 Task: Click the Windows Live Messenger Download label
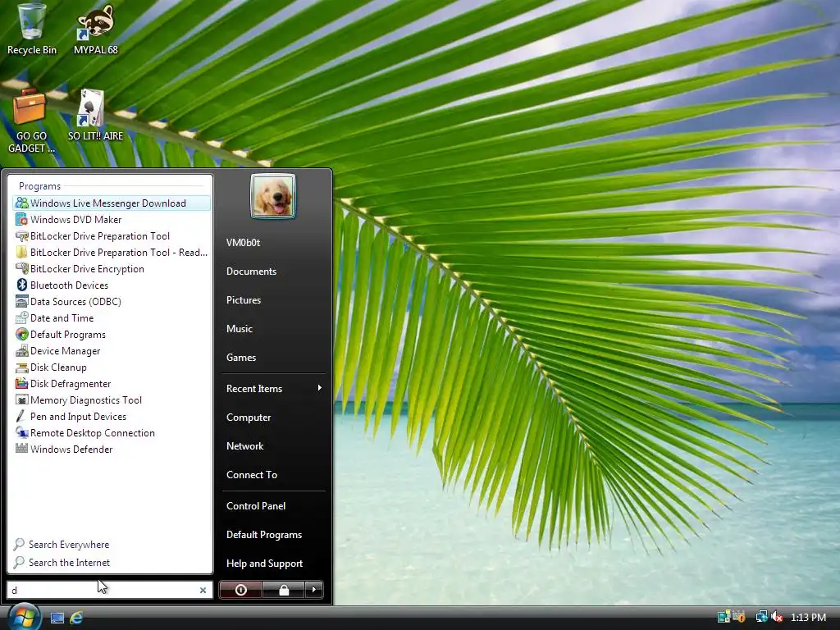pos(108,203)
